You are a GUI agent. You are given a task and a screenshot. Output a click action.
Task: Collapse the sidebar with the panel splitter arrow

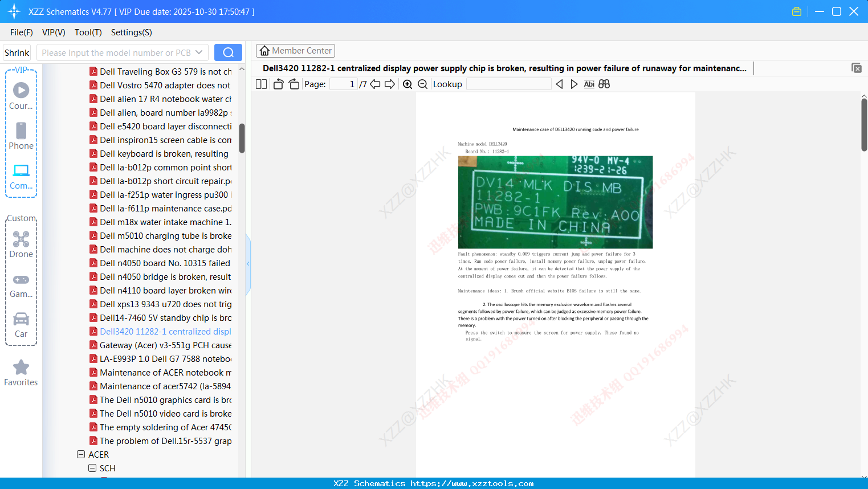(x=248, y=264)
